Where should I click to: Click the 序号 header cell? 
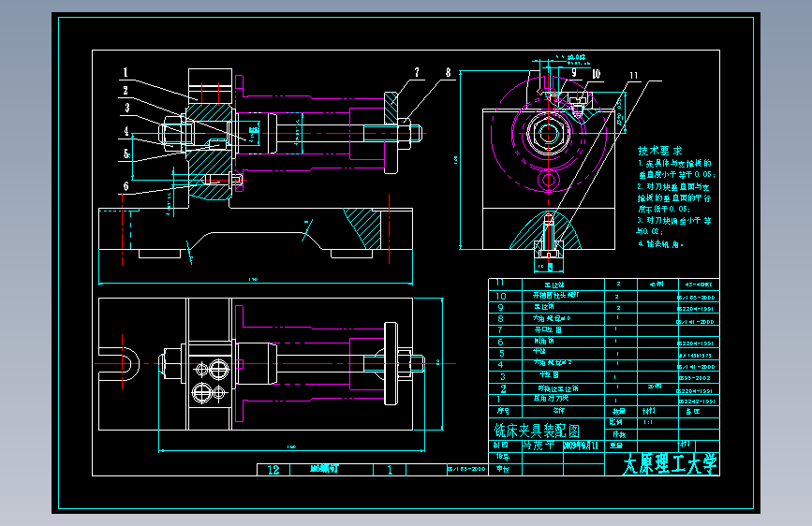point(503,411)
